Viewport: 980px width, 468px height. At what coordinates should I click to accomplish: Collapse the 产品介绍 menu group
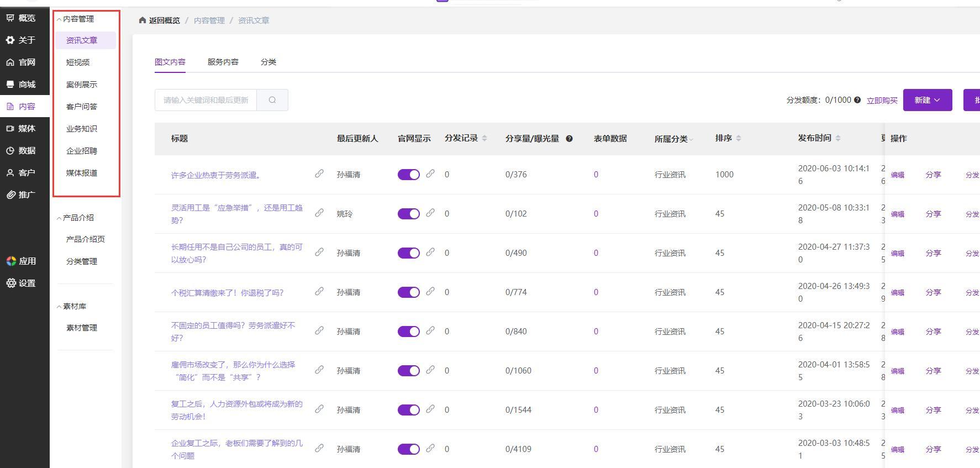pos(76,218)
